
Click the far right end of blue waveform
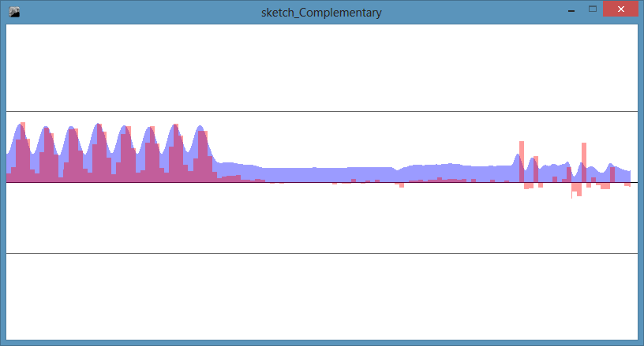click(627, 175)
